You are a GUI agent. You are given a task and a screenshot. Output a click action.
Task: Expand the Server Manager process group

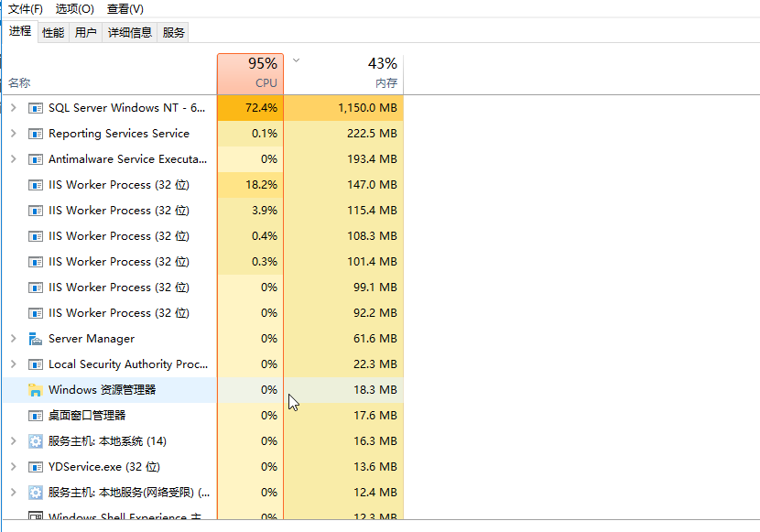14,339
